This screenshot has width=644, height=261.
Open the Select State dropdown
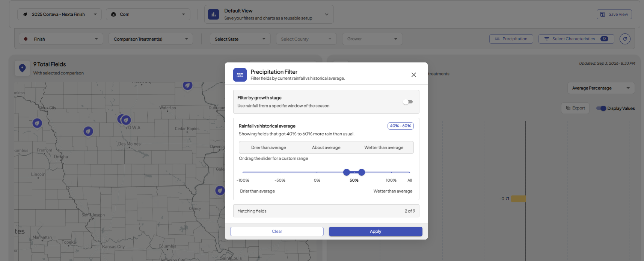[x=240, y=39]
